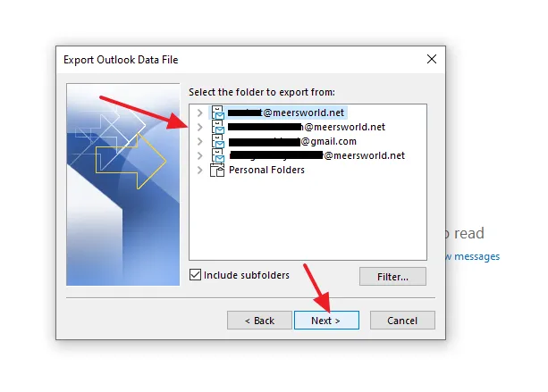Viewport: 548px width, 392px height.
Task: Select Personal Folders in the list
Action: click(266, 170)
